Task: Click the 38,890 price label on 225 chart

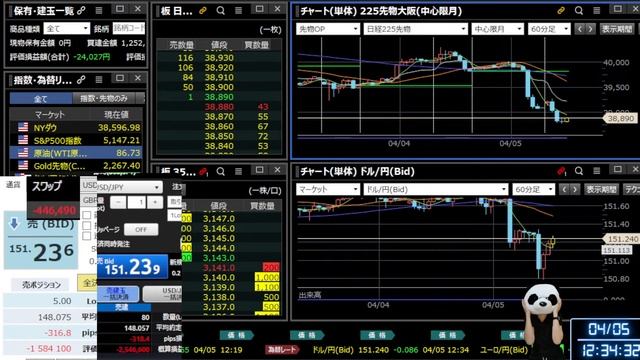Action: (x=619, y=118)
